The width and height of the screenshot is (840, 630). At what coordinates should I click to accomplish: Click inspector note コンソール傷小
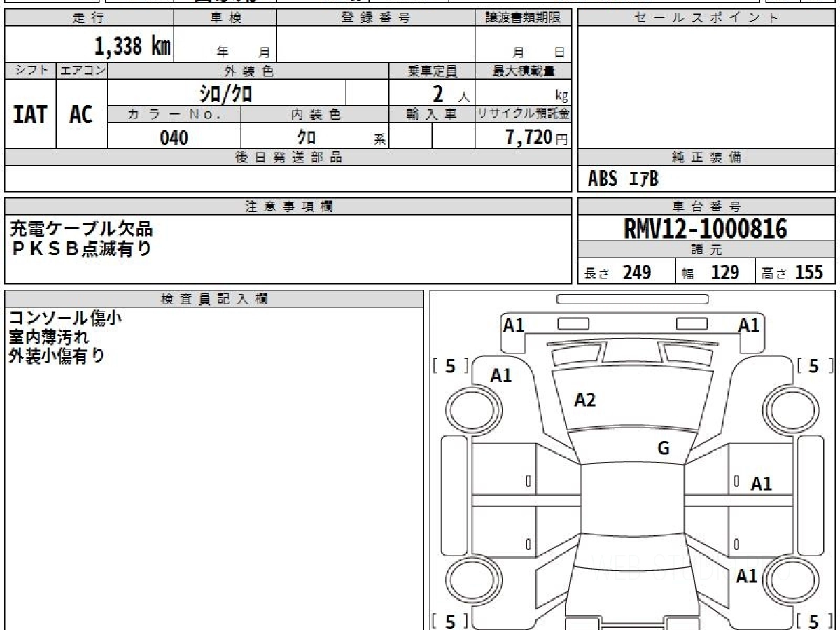click(66, 318)
